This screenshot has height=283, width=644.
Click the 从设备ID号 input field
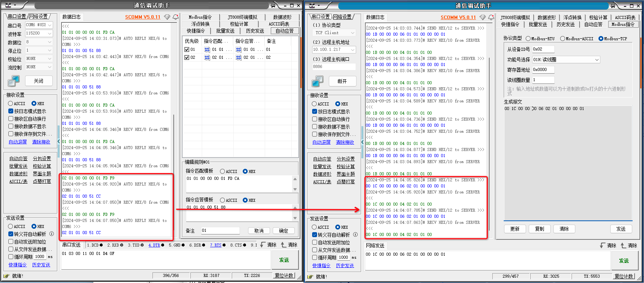543,49
